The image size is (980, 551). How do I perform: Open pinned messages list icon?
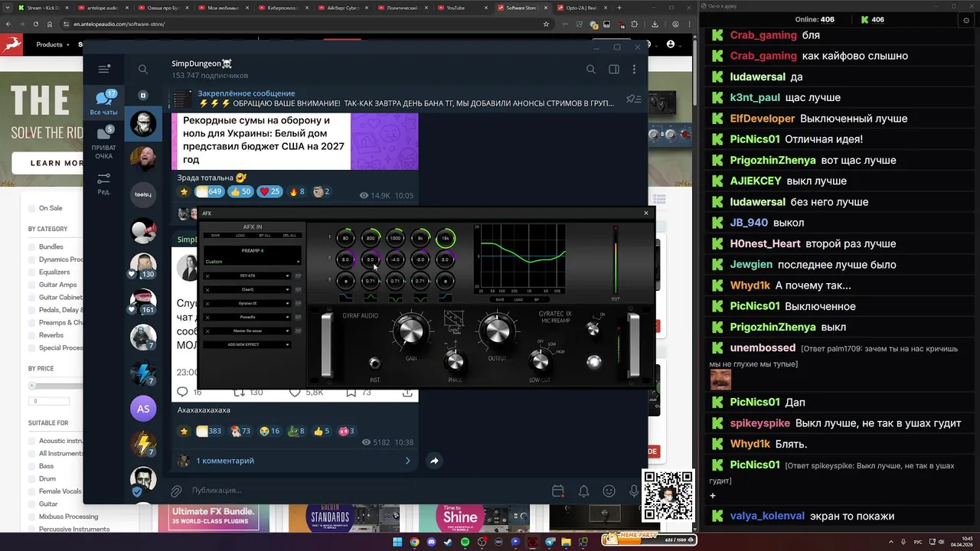coord(633,99)
